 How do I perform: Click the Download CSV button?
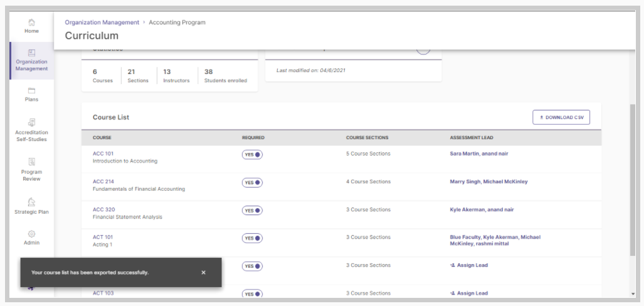tap(561, 117)
